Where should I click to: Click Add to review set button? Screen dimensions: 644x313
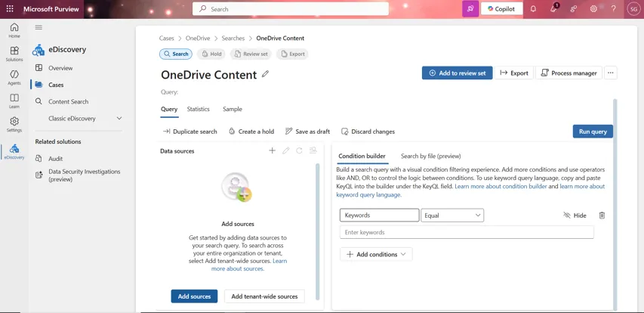[457, 73]
